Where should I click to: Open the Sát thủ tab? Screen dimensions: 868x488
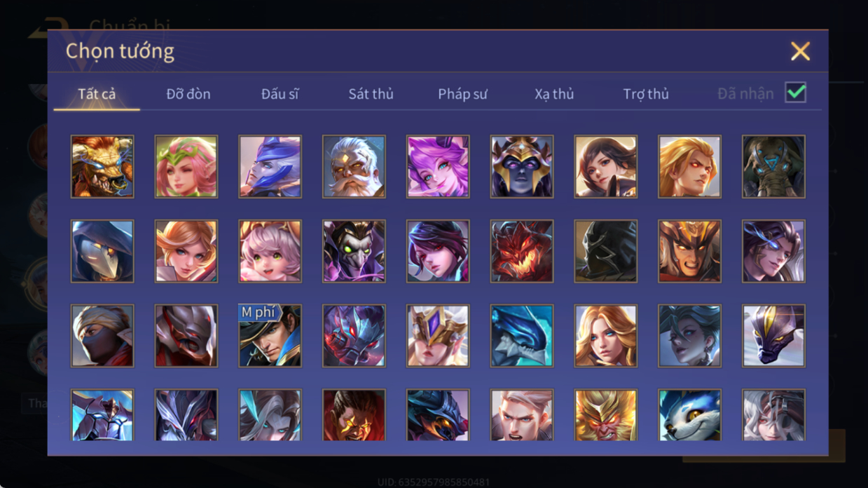371,94
